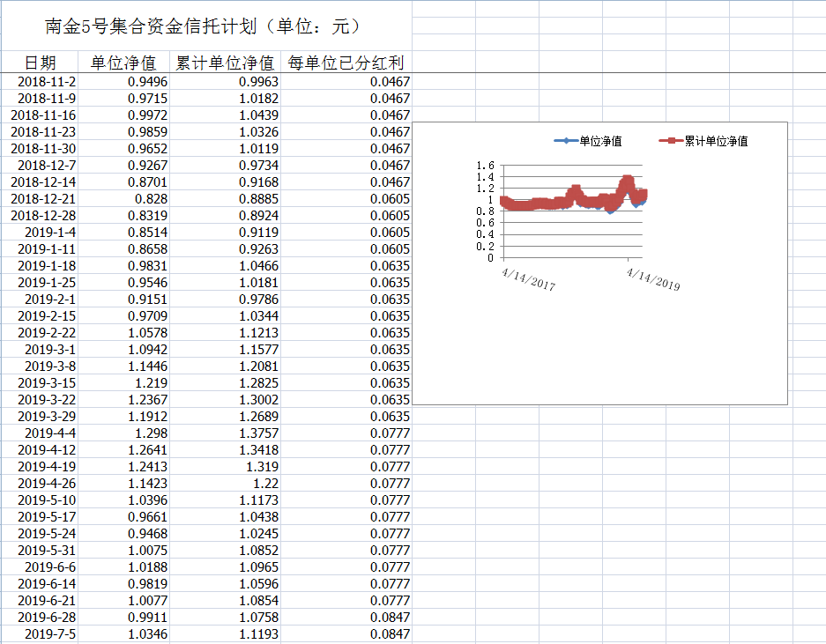The height and width of the screenshot is (644, 826).
Task: Select date cell 2018-12-7
Action: [x=40, y=166]
